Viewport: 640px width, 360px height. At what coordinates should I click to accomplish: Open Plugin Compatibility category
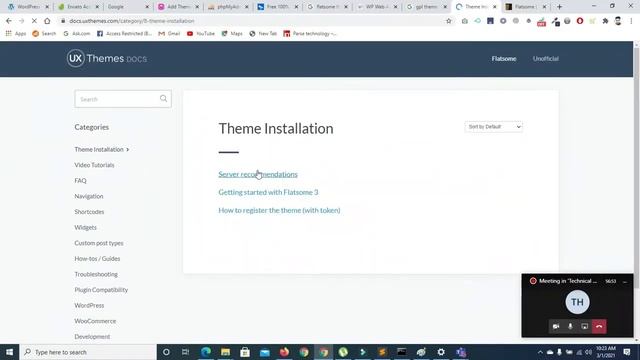pos(101,290)
